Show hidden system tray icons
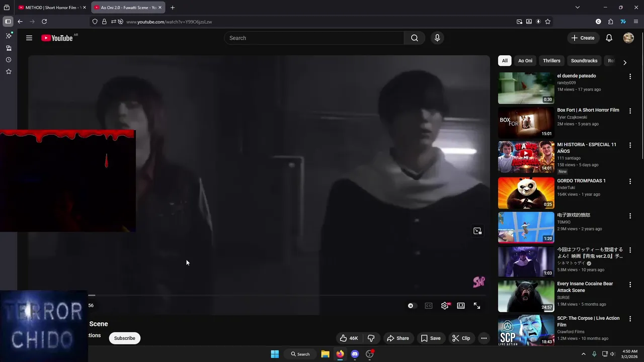This screenshot has width=644, height=362. click(x=584, y=354)
